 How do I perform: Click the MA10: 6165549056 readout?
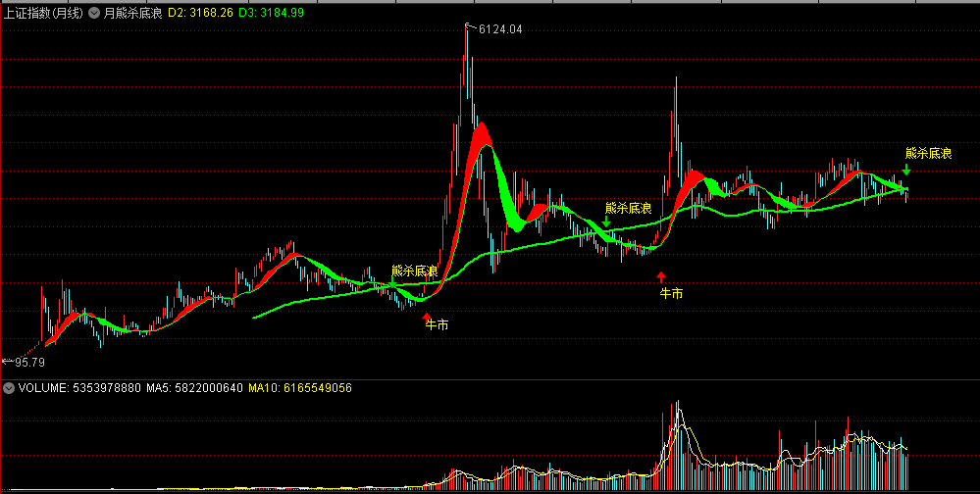(300, 388)
